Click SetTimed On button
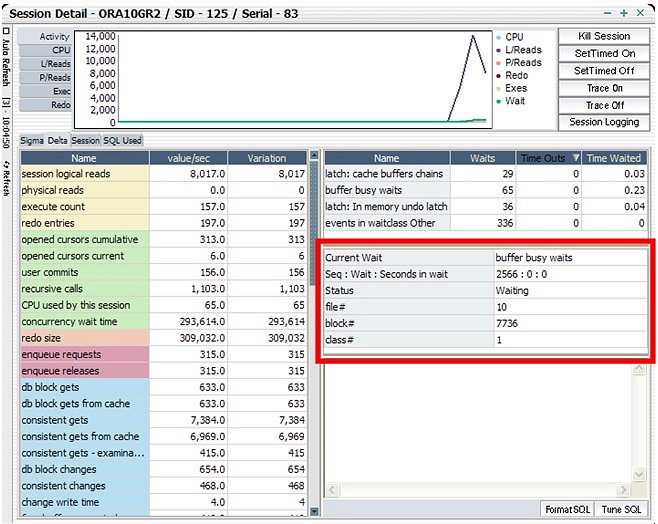 pos(604,54)
